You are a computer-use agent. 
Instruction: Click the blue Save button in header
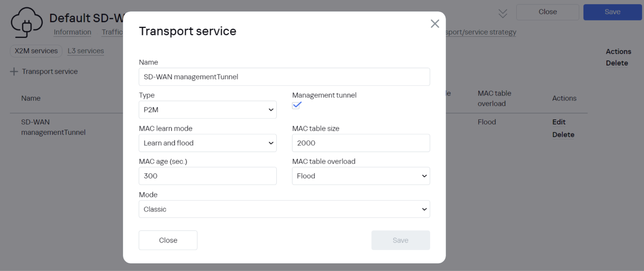(x=612, y=12)
